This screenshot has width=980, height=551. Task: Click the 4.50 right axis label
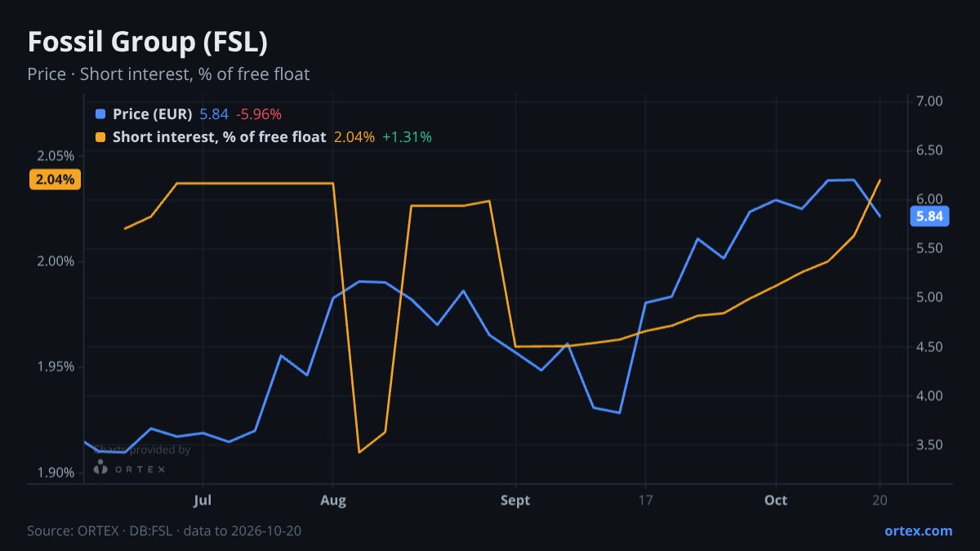(x=930, y=347)
